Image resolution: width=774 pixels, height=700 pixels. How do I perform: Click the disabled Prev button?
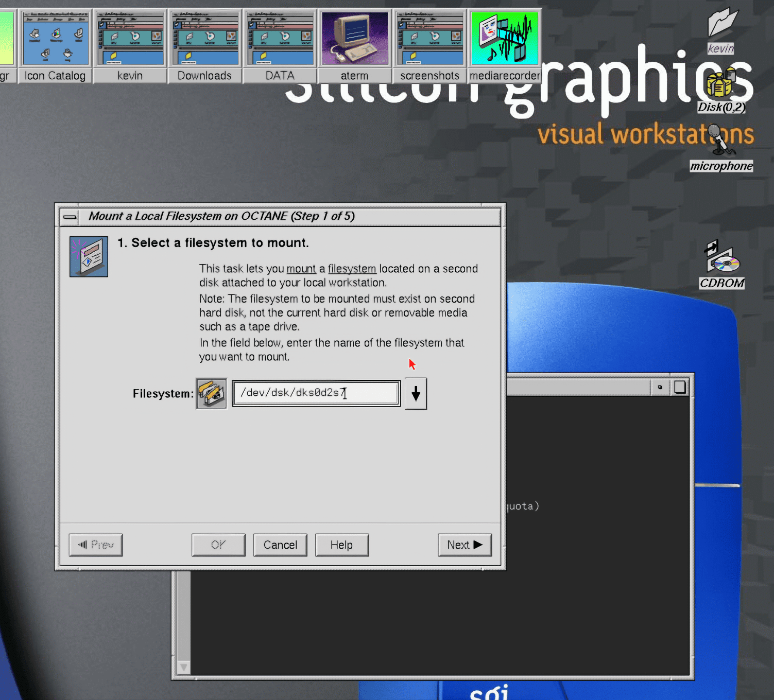pos(96,545)
